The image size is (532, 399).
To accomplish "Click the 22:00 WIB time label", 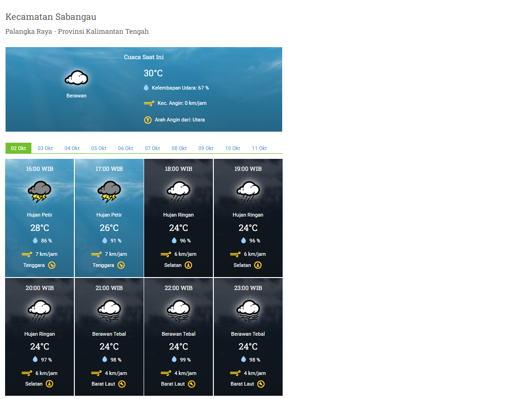I will 178,288.
